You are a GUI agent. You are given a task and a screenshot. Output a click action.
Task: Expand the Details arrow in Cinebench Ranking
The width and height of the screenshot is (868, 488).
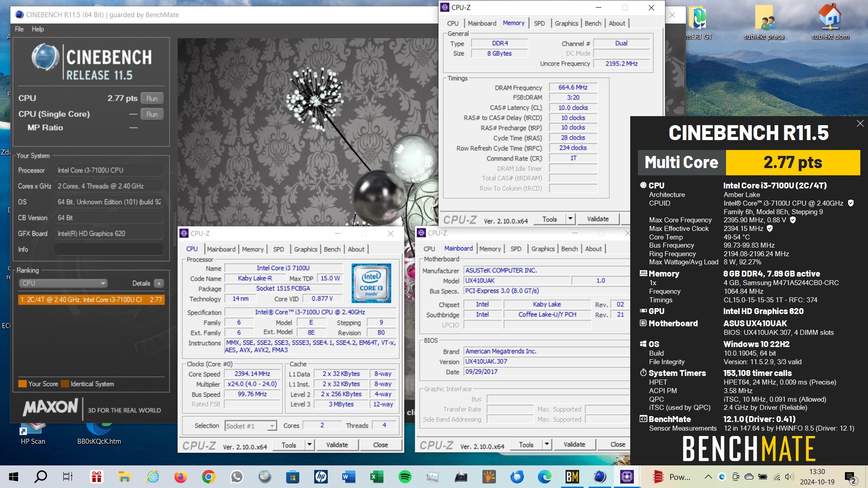[x=159, y=283]
